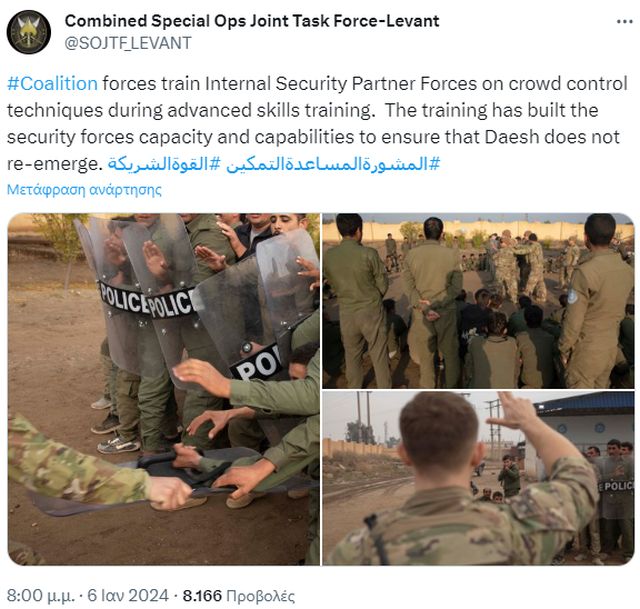Open the @SOJTF_LEVANT handle link
This screenshot has width=640, height=609.
pos(128,43)
